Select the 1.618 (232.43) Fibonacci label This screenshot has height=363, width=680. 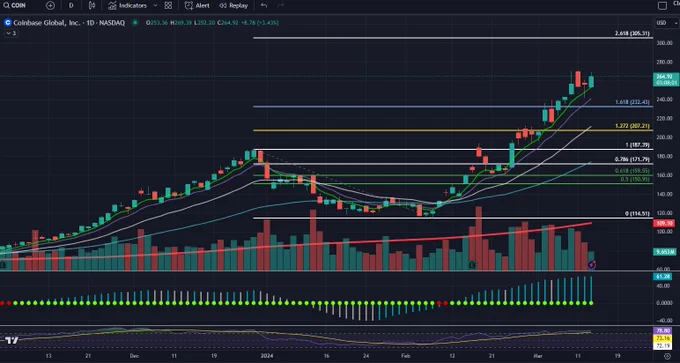pyautogui.click(x=632, y=102)
